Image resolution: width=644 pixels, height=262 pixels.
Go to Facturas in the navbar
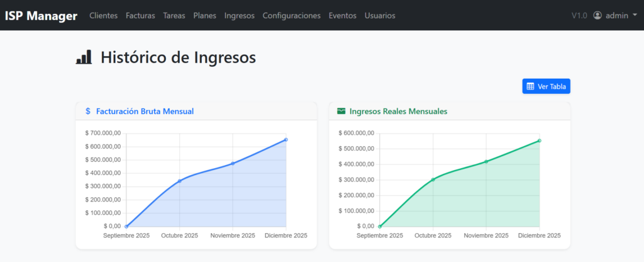pyautogui.click(x=140, y=16)
